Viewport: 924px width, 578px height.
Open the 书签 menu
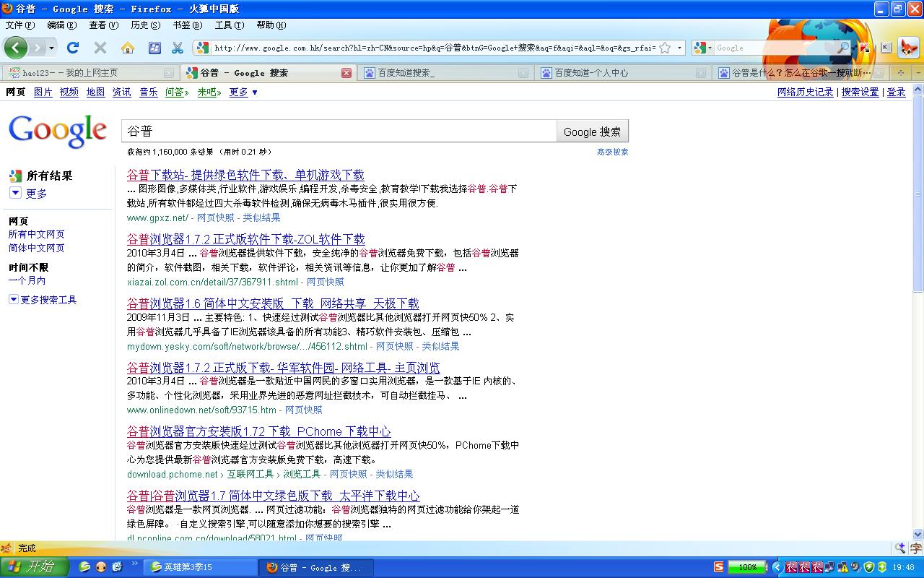[x=187, y=25]
